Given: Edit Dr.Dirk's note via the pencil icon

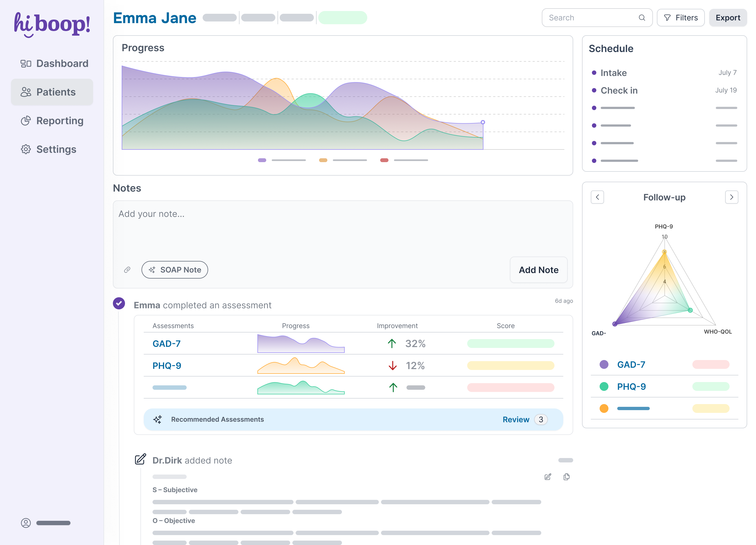Looking at the screenshot, I should point(548,477).
